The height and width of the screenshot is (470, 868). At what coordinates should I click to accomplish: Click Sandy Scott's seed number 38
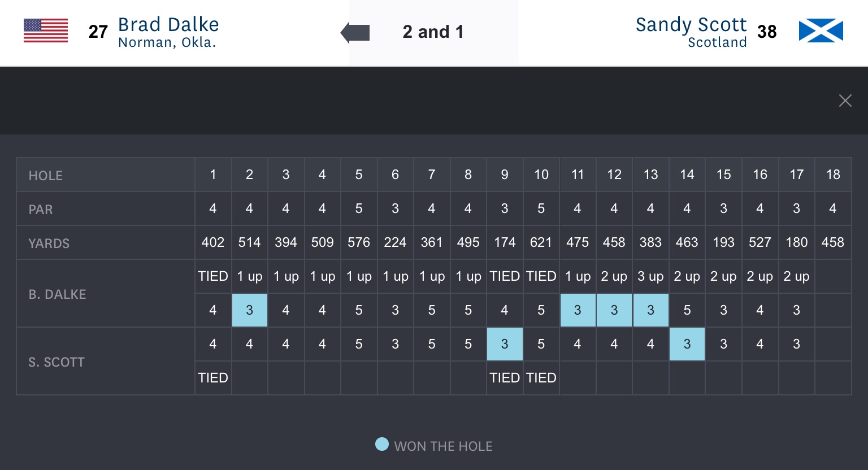[x=766, y=32]
